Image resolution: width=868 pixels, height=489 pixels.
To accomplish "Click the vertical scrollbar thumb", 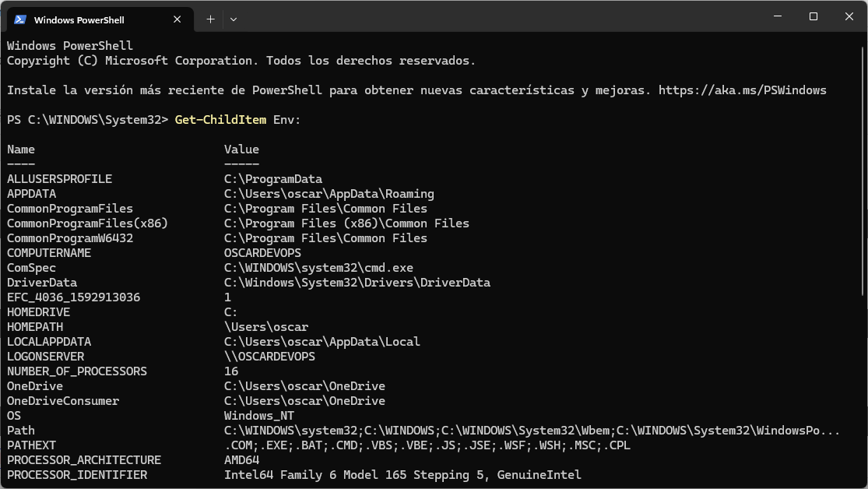I will pyautogui.click(x=863, y=171).
